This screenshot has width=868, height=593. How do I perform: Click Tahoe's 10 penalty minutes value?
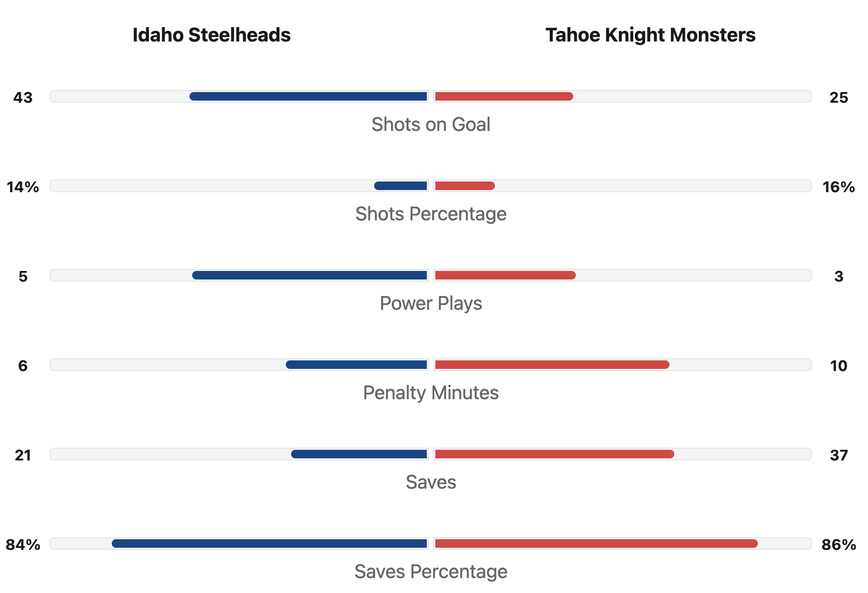(838, 366)
